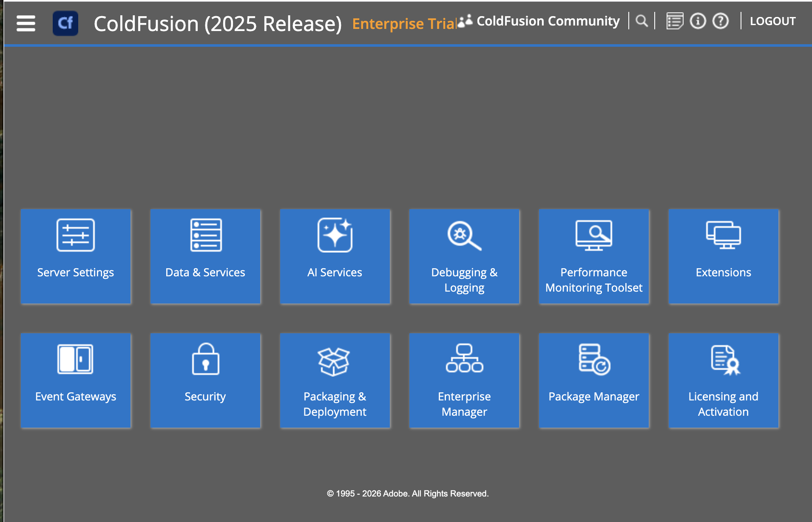Open the Extensions label text
This screenshot has height=522, width=812.
(x=724, y=272)
